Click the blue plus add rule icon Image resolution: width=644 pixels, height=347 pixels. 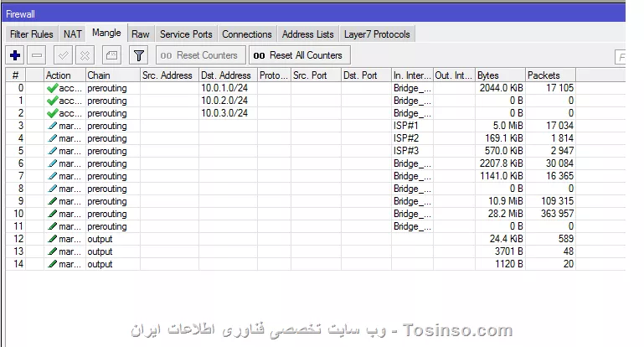coord(15,55)
